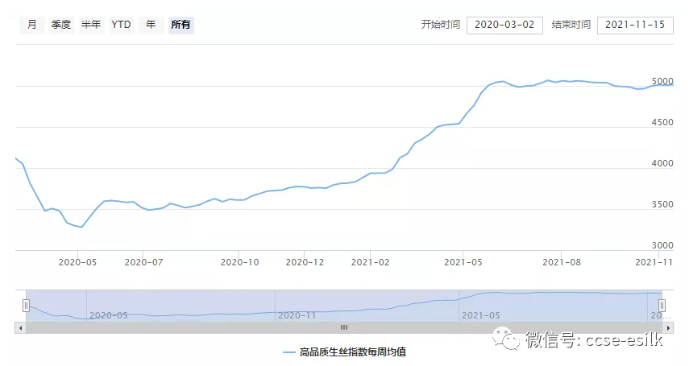Select the 月 range button
Image resolution: width=691 pixels, height=366 pixels.
click(32, 25)
